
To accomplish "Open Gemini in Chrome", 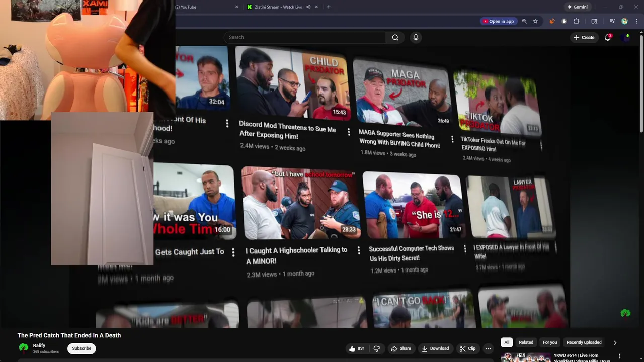I will (577, 7).
